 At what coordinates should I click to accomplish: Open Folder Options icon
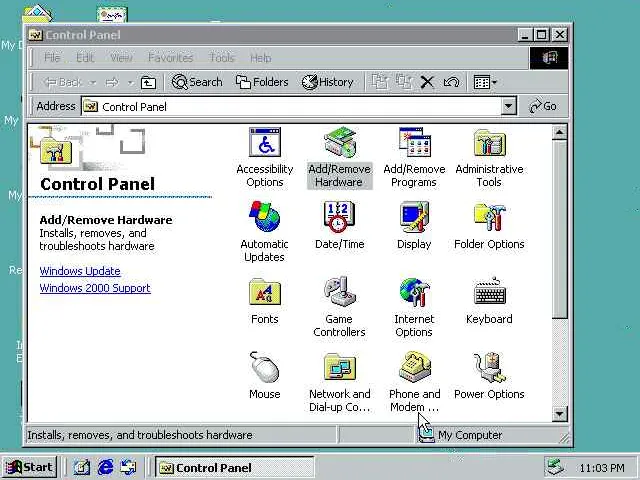pos(489,225)
